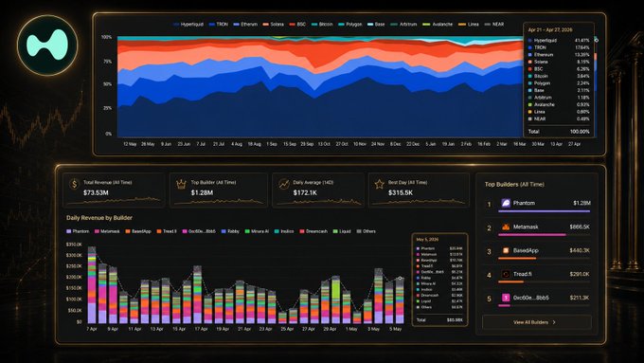Hide Ethereum series in area chart legend

[245, 25]
